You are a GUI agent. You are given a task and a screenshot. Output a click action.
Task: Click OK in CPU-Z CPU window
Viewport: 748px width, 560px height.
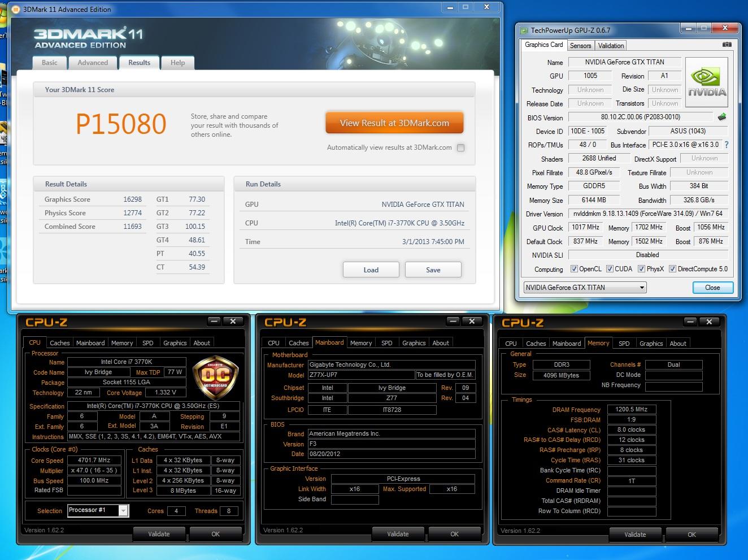[216, 533]
